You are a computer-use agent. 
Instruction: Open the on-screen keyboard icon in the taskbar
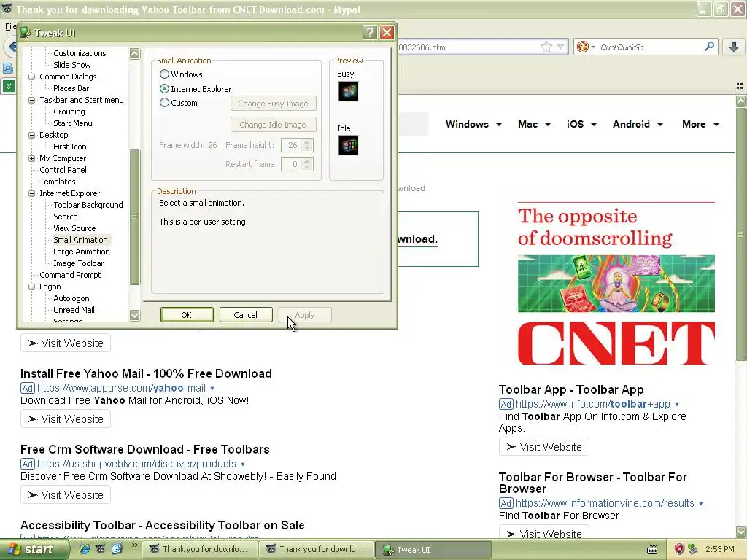(652, 550)
